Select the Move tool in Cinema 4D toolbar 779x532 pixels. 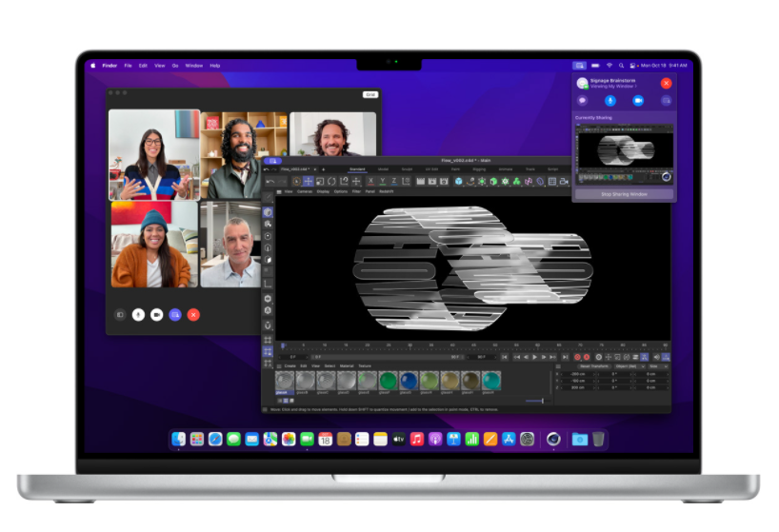click(x=308, y=182)
